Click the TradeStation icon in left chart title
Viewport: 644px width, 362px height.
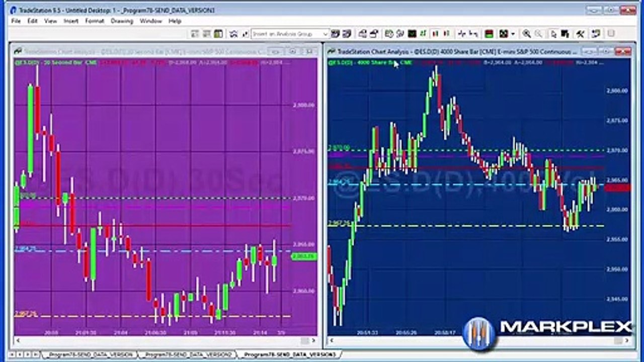pos(18,51)
